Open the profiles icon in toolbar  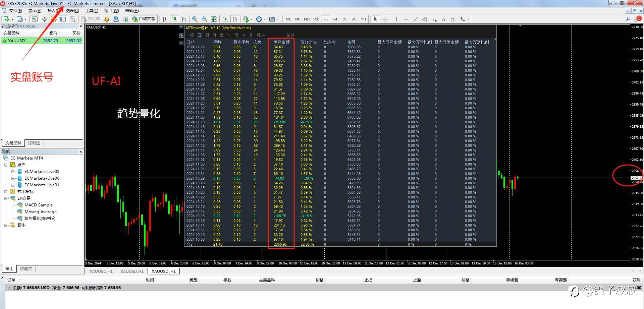point(20,19)
